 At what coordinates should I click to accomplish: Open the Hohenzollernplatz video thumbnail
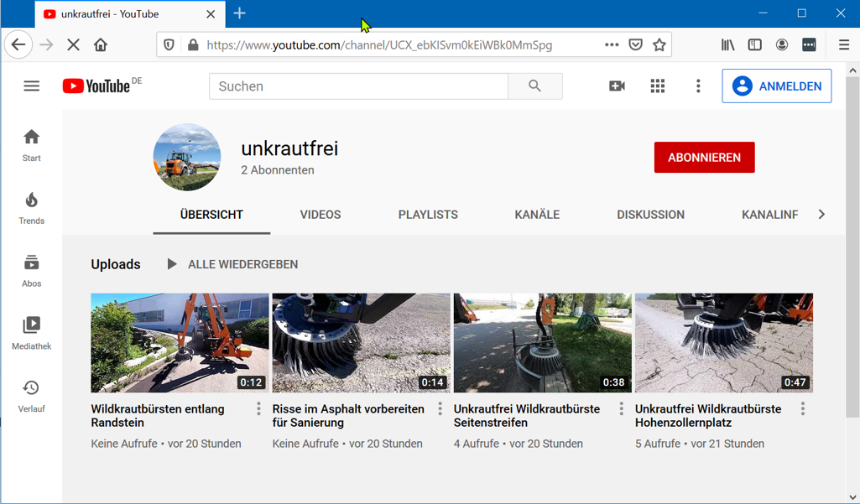(x=723, y=343)
